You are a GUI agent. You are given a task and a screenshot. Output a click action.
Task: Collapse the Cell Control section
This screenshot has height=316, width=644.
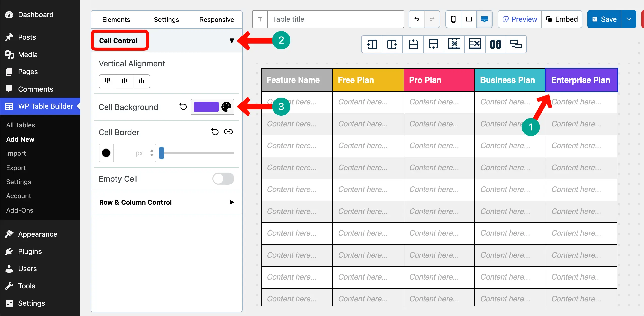[232, 40]
